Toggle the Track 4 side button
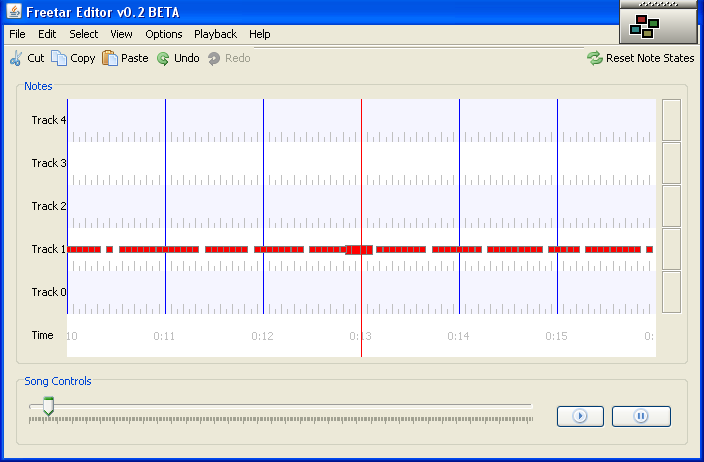The width and height of the screenshot is (704, 462). pos(672,120)
